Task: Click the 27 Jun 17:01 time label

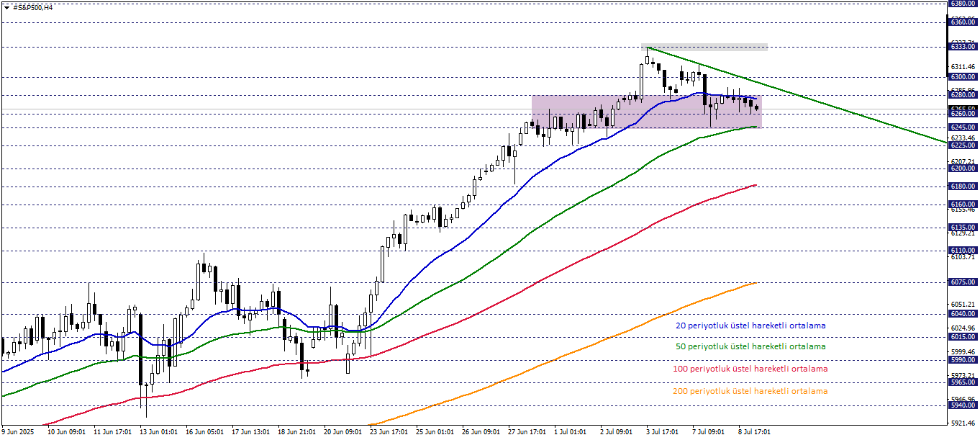Action: pyautogui.click(x=528, y=433)
